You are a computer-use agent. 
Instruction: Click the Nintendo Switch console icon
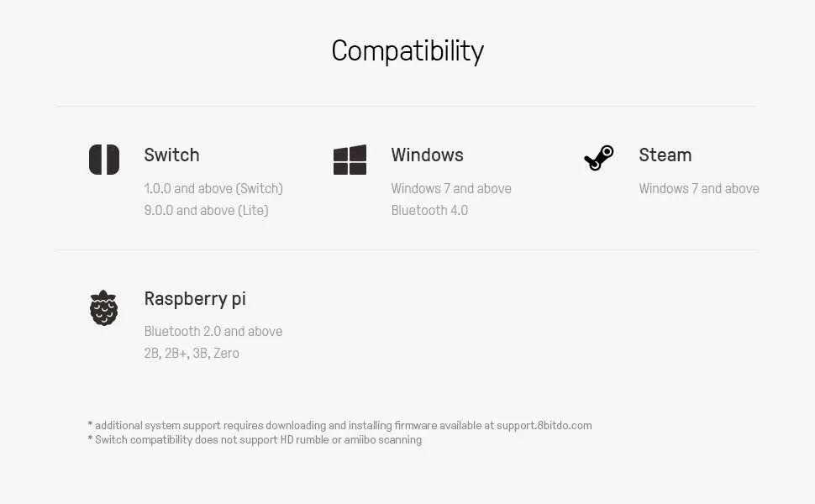click(104, 160)
